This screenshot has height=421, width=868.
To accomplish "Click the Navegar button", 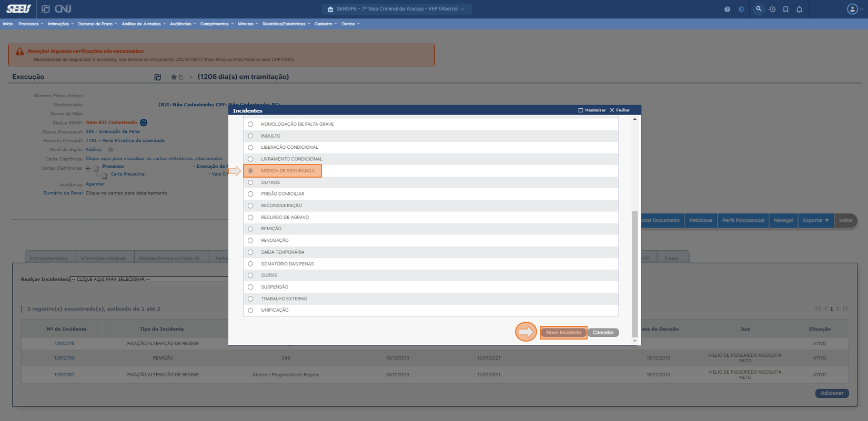I will 783,221.
